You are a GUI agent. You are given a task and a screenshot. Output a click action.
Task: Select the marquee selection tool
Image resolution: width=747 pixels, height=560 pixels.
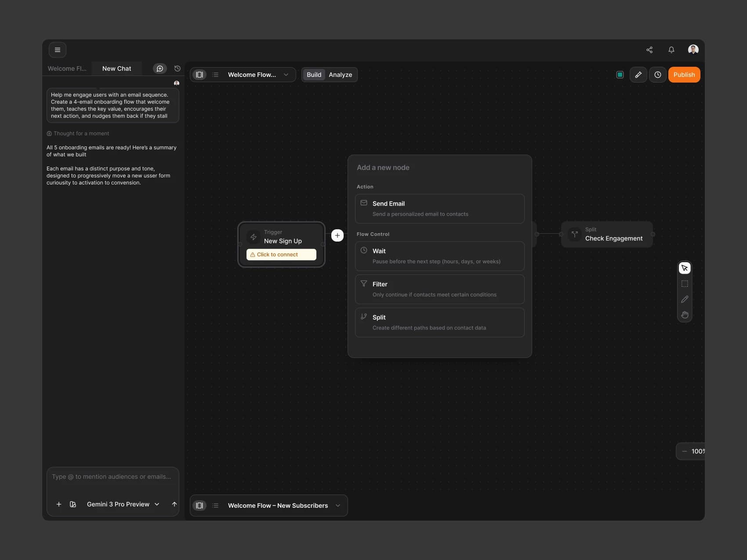coord(685,284)
